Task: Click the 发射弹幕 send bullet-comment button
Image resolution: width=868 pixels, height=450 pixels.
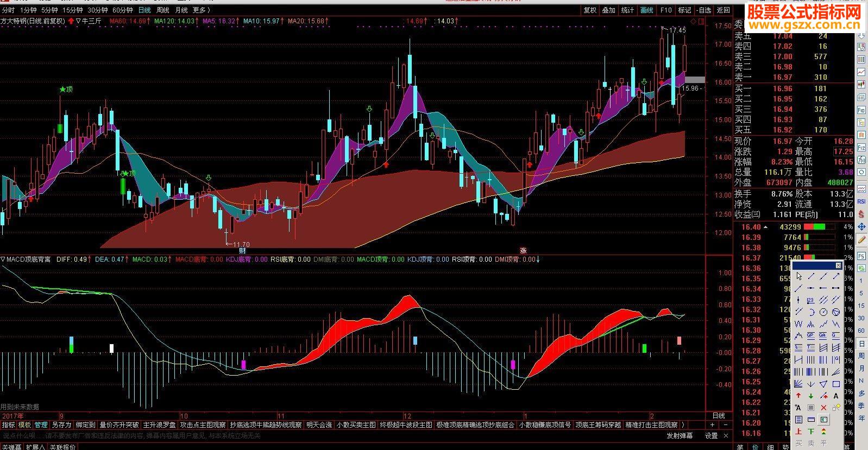Action: 680,435
